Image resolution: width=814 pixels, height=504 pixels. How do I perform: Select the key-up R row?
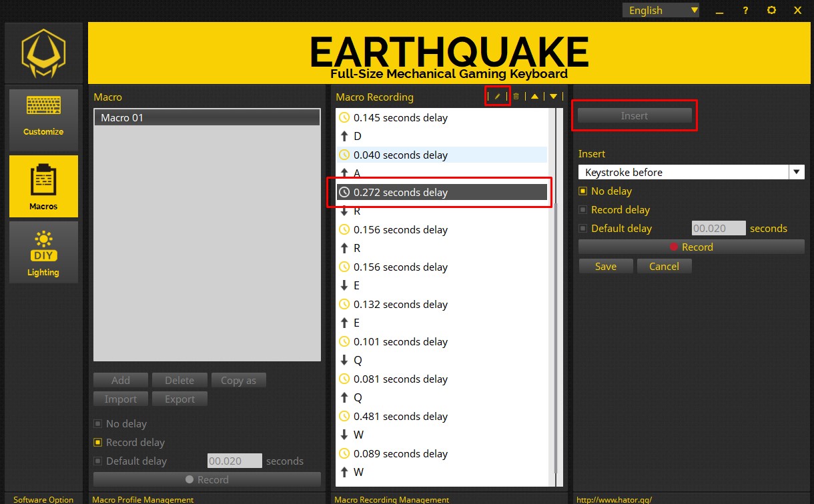[442, 248]
